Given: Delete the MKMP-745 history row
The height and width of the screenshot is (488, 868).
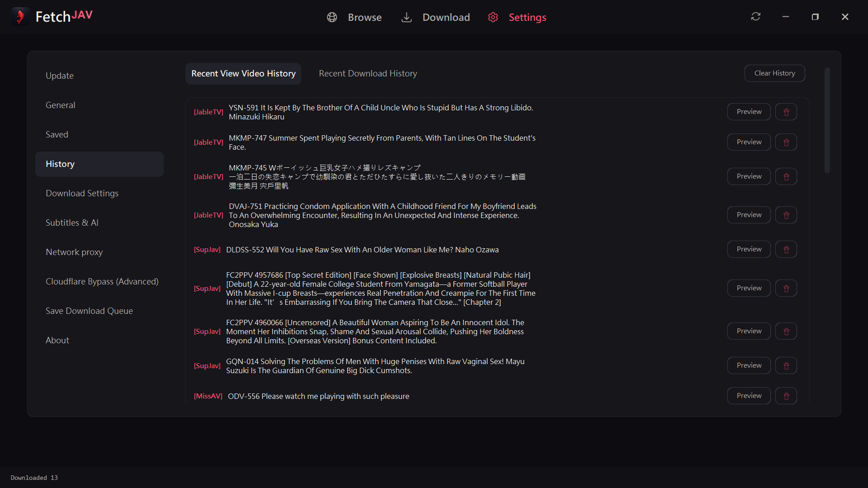Looking at the screenshot, I should coord(786,176).
